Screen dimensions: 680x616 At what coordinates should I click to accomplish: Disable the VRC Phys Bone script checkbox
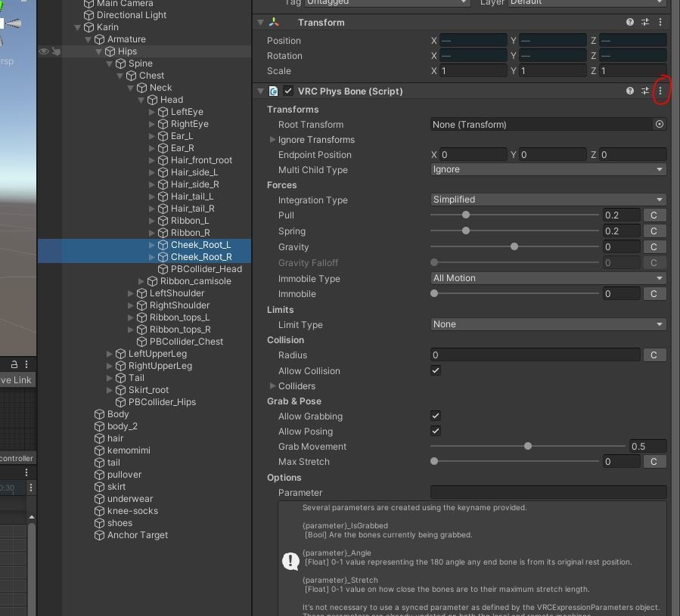coord(288,91)
